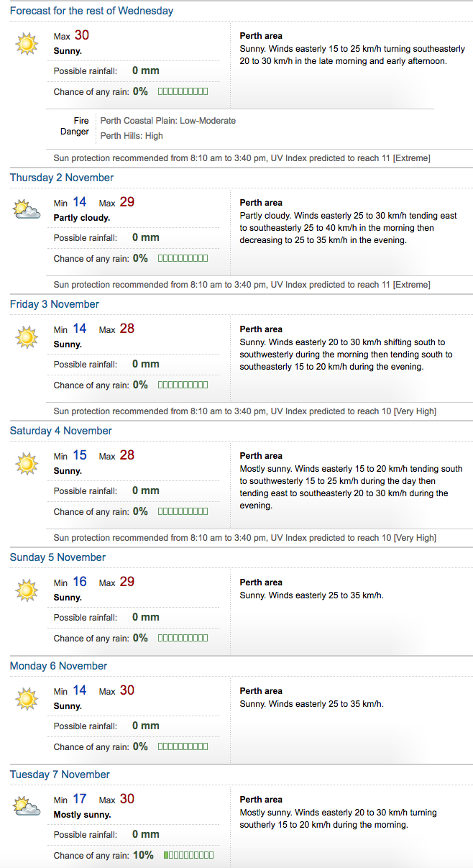Click Wednesday's max temperature 30
Screen dimensions: 473x868
(82, 35)
